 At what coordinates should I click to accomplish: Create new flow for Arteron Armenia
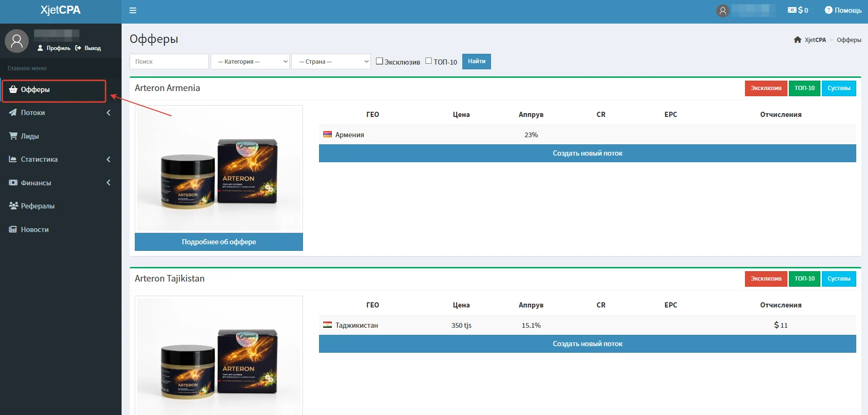588,153
